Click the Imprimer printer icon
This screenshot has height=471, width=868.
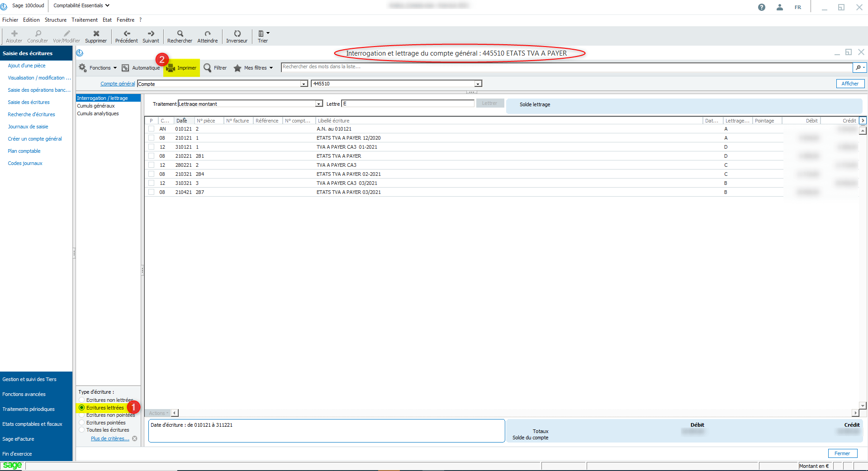pos(171,68)
